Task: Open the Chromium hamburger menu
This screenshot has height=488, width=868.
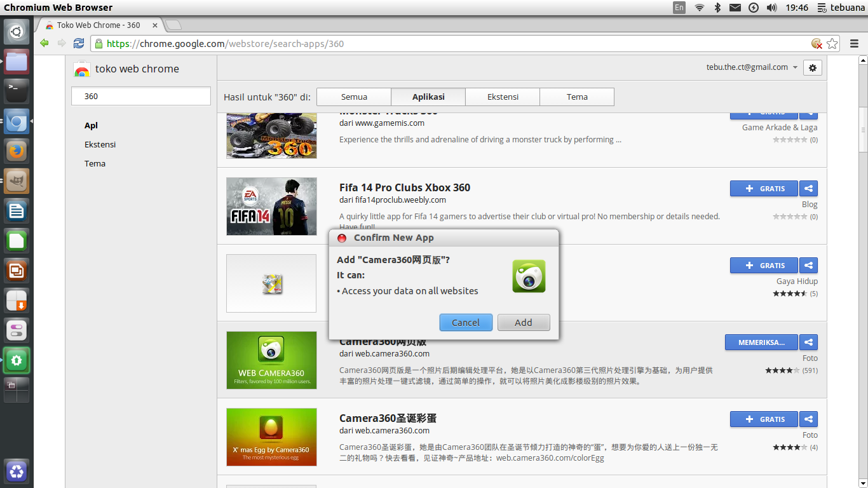Action: [855, 44]
